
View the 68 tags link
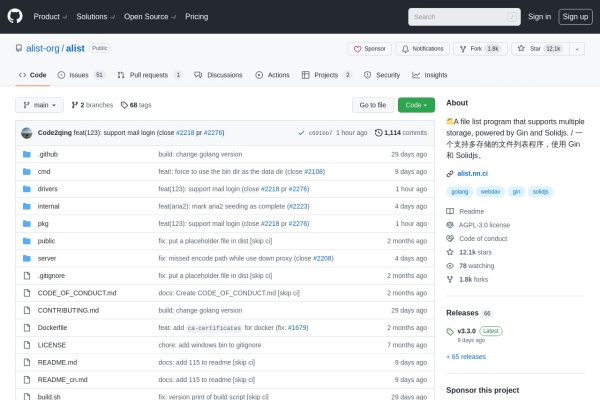(x=135, y=104)
